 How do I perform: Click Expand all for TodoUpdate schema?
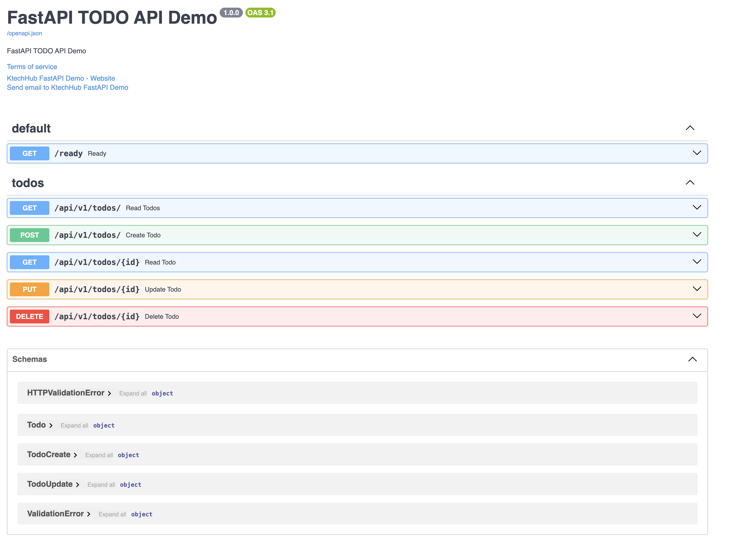coord(101,485)
